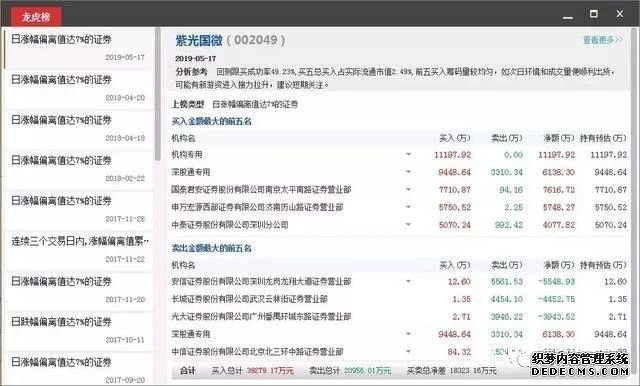Click stock code (002049)
Viewport: 640px width, 386px height.
pyautogui.click(x=256, y=40)
